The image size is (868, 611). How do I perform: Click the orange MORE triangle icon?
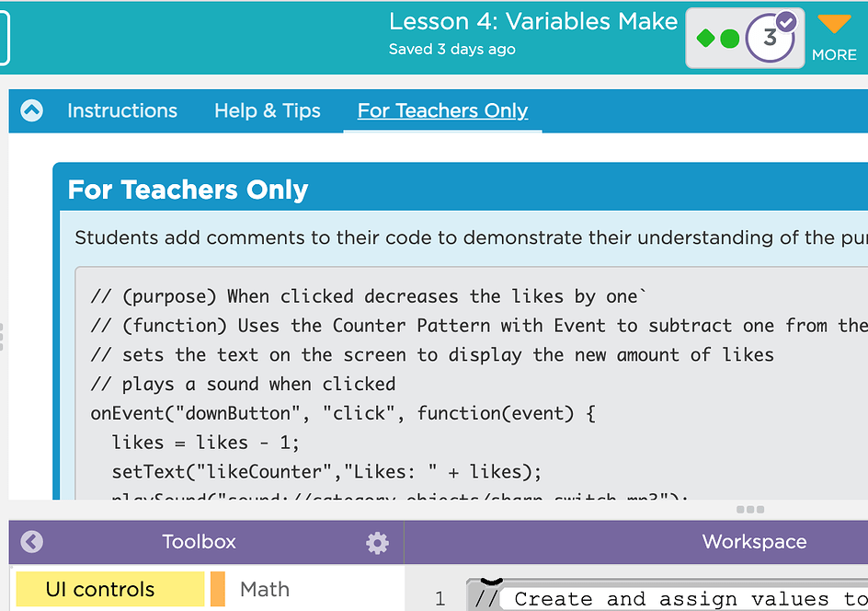click(x=833, y=23)
